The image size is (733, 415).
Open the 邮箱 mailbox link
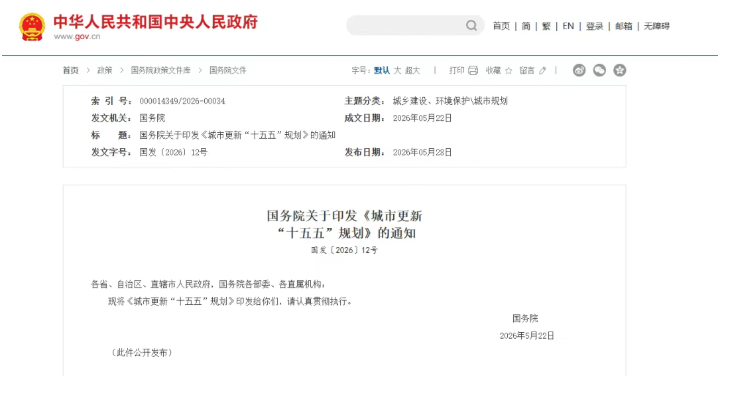tap(624, 26)
